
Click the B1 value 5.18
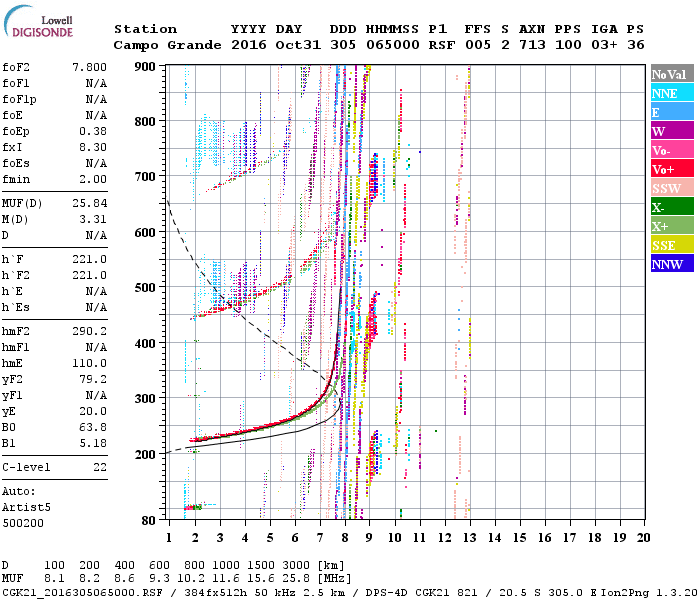point(93,444)
